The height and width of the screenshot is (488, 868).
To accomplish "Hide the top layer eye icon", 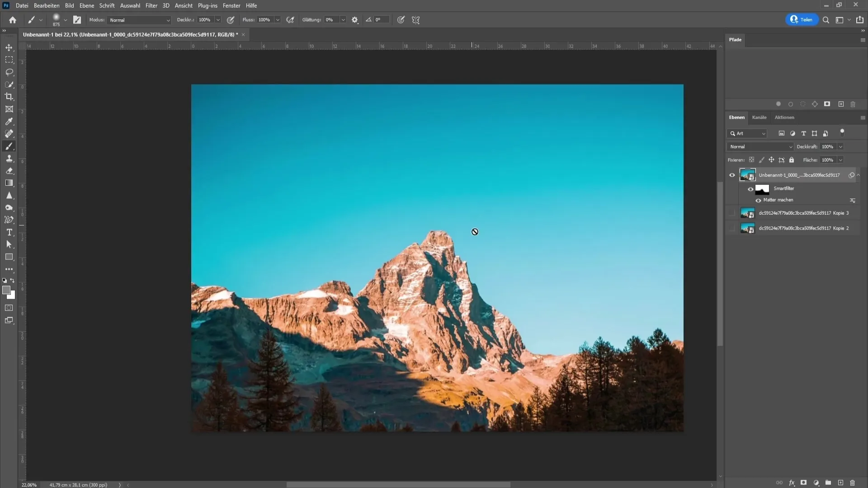I will (733, 174).
